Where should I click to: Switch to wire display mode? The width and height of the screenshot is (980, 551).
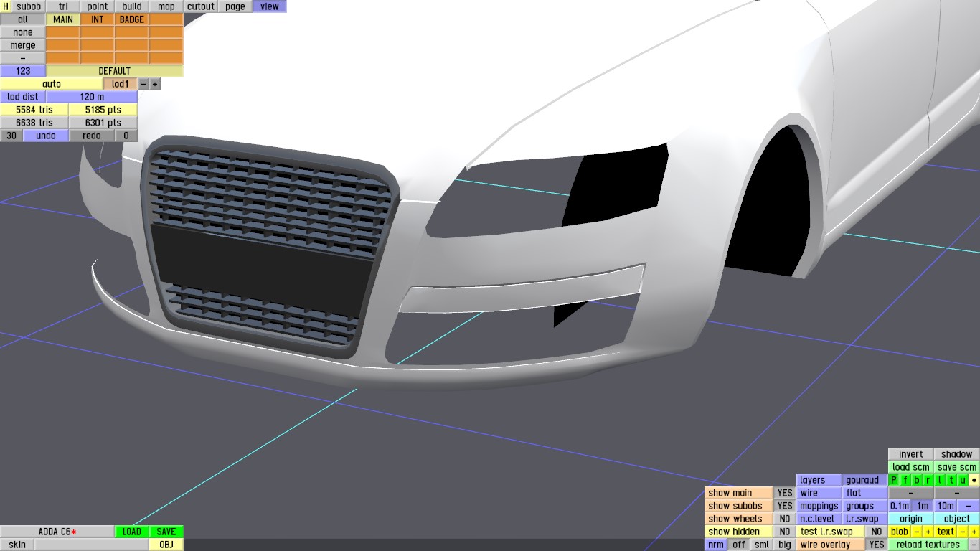[x=819, y=493]
